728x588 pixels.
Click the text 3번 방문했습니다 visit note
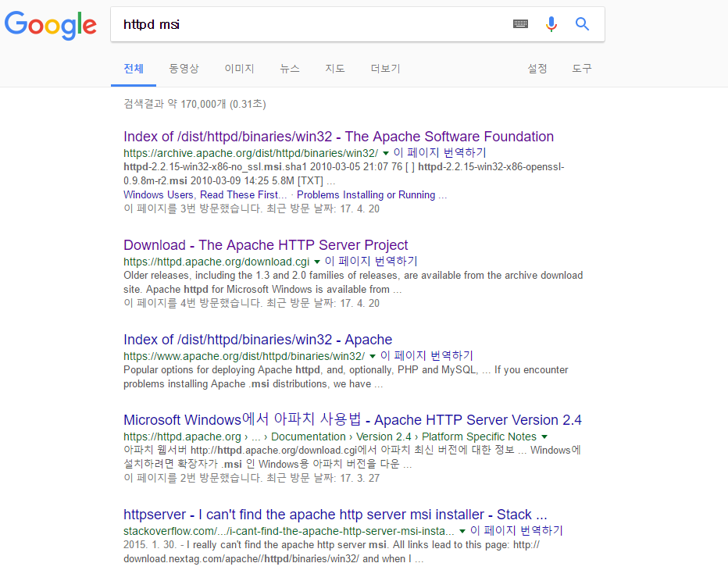[252, 208]
